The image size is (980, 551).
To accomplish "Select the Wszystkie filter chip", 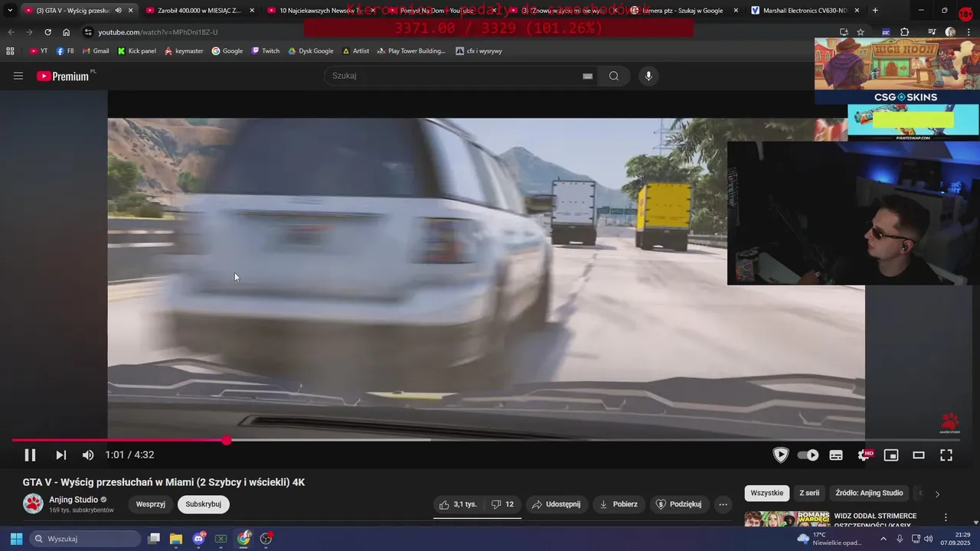I will (767, 493).
